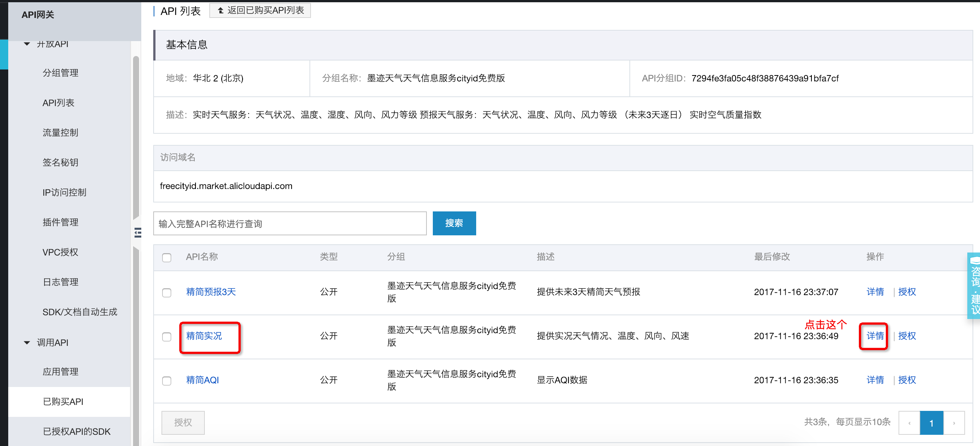Image resolution: width=980 pixels, height=446 pixels.
Task: Tick the checkbox for 精简AQI
Action: coord(167,381)
